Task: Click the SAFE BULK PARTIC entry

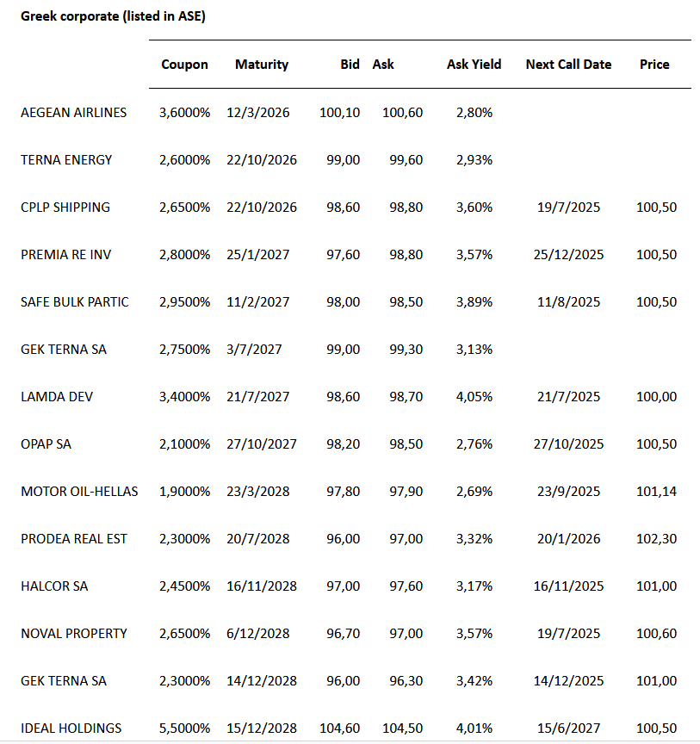Action: (x=75, y=302)
